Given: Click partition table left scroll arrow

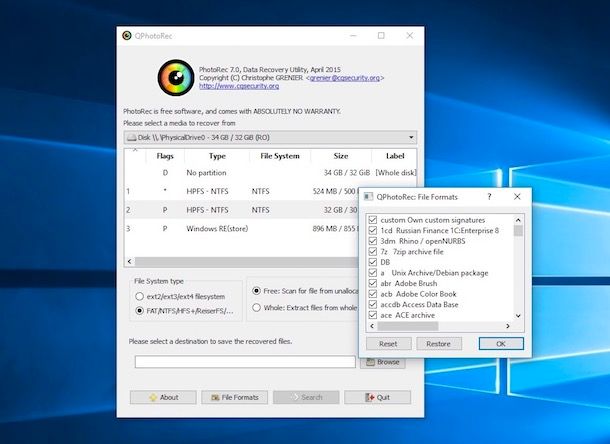Looking at the screenshot, I should (x=130, y=261).
